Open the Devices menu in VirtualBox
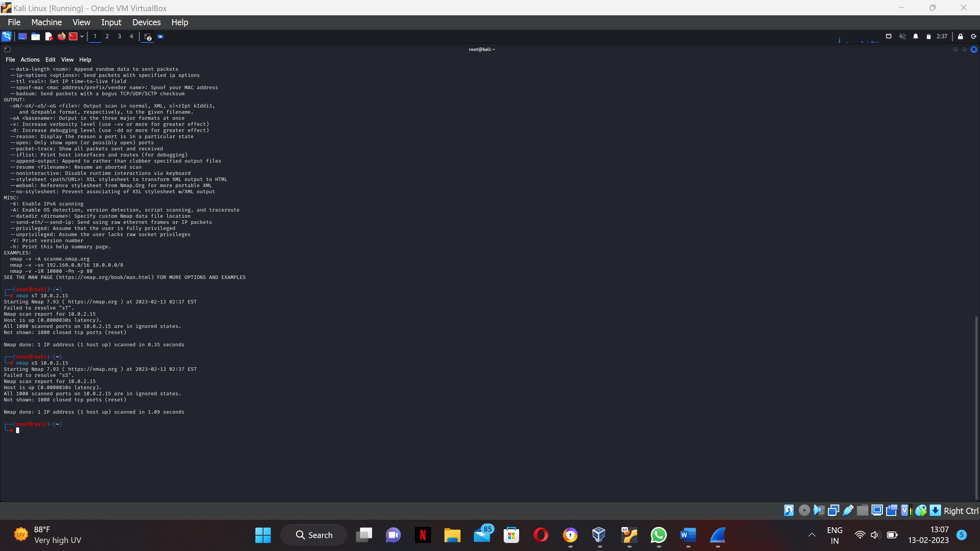 point(146,22)
